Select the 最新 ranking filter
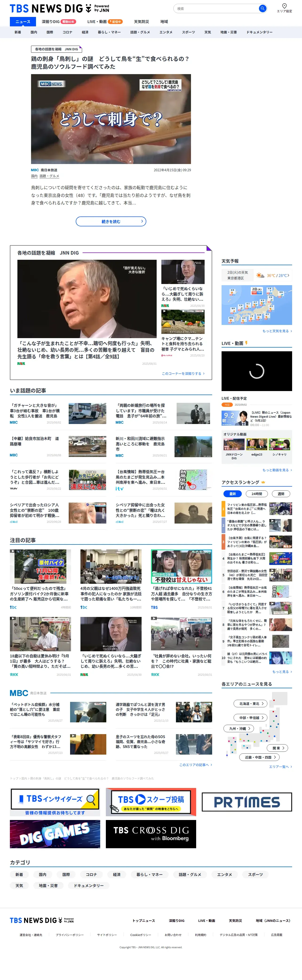The height and width of the screenshot is (980, 302). click(x=232, y=494)
